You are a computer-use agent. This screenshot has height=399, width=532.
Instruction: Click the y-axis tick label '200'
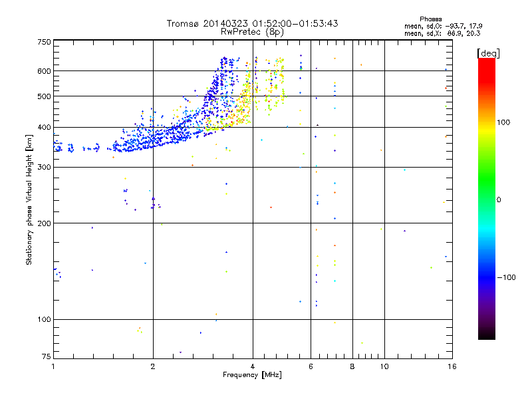coord(44,223)
